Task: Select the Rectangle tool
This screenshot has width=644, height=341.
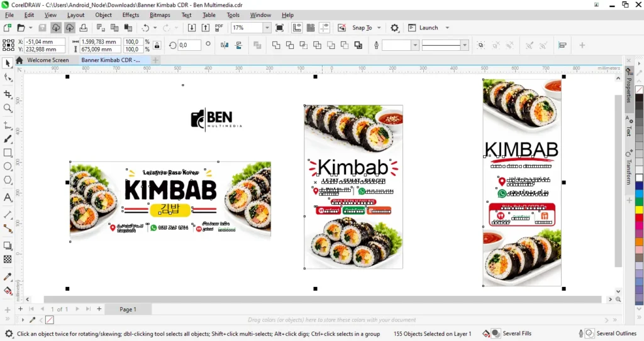Action: pyautogui.click(x=8, y=153)
